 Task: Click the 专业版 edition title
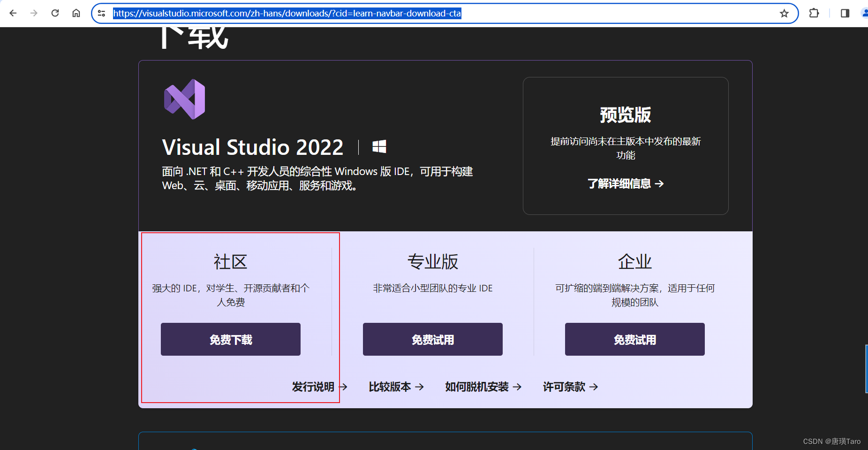pyautogui.click(x=433, y=262)
